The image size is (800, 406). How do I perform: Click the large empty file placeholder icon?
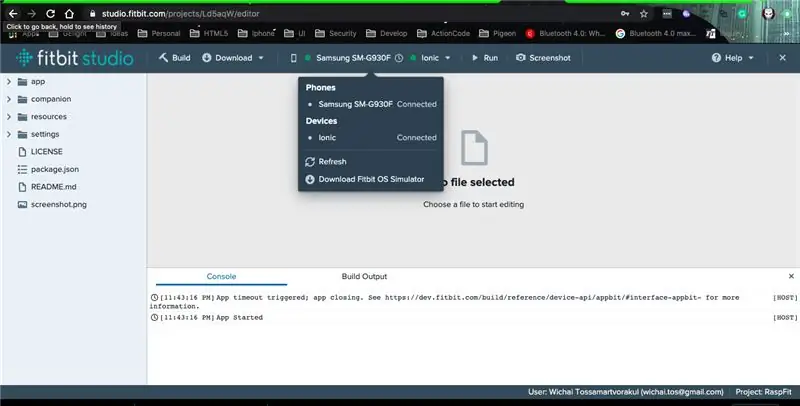474,148
